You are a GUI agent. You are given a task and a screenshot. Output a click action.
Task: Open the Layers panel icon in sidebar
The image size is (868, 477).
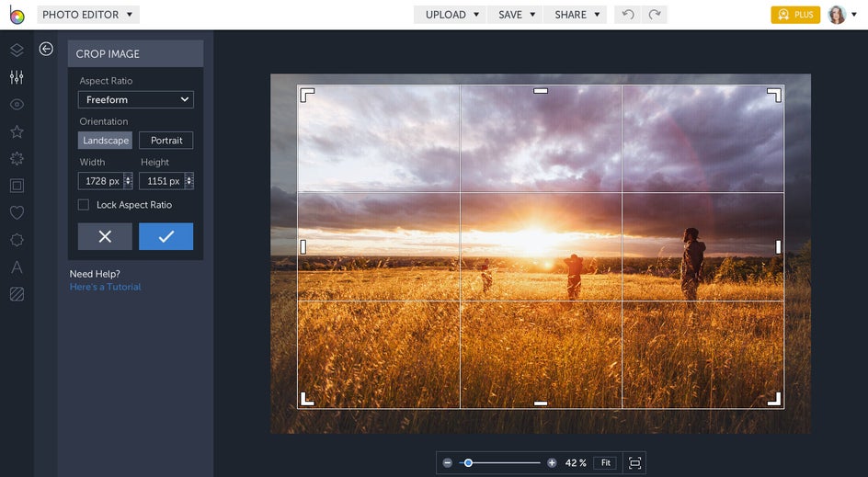(17, 50)
